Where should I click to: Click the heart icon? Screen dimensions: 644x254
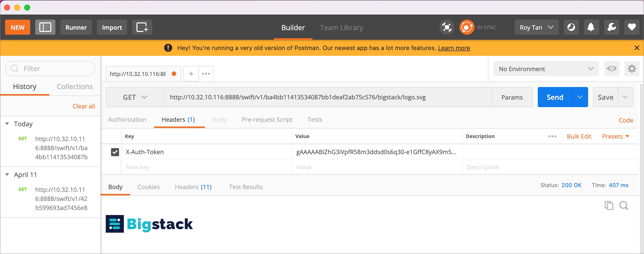[x=632, y=27]
